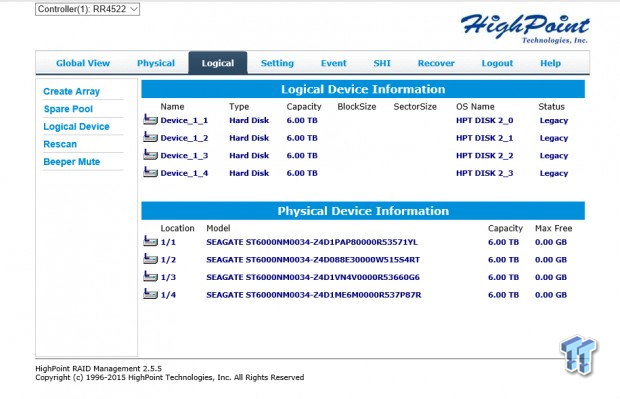Click the drive icon at location 1/4

pyautogui.click(x=150, y=294)
